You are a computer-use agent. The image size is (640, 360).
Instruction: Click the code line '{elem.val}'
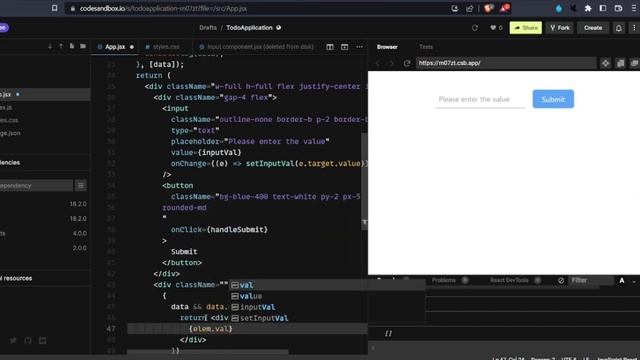211,329
